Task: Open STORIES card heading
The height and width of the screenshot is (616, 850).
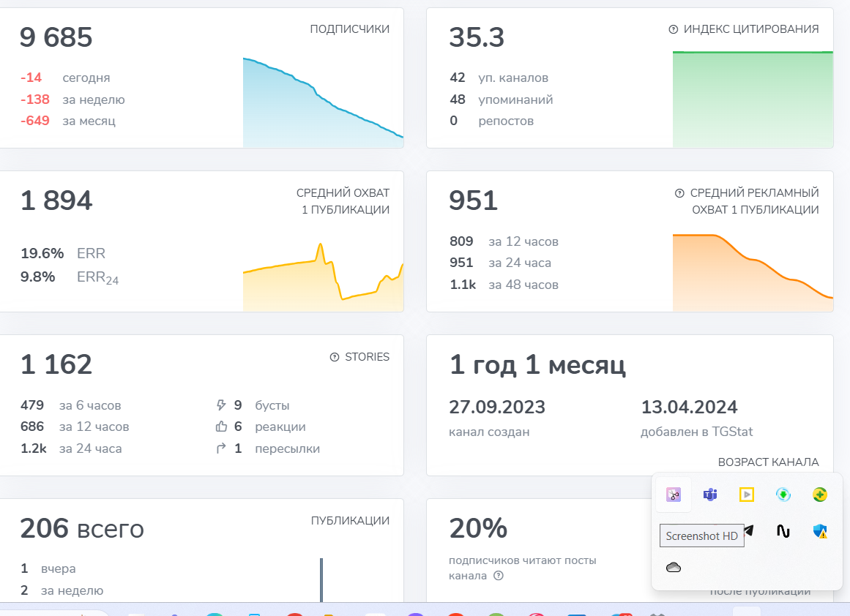Action: click(367, 357)
